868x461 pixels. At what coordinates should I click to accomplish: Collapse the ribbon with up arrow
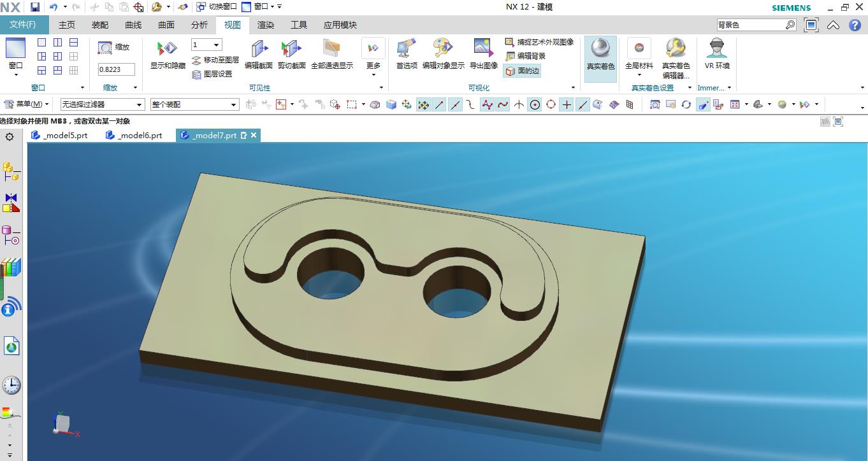[833, 25]
